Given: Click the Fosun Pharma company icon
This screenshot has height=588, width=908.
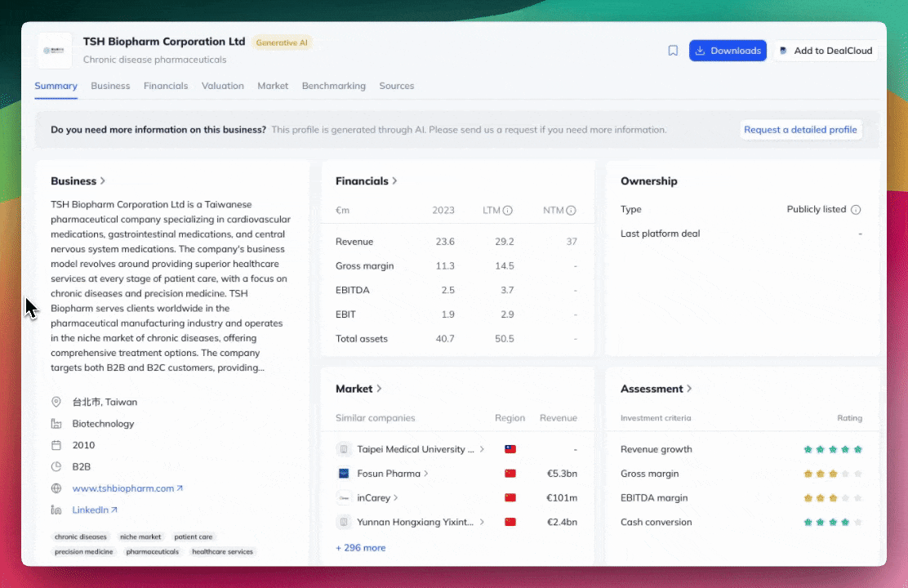Looking at the screenshot, I should pos(344,474).
